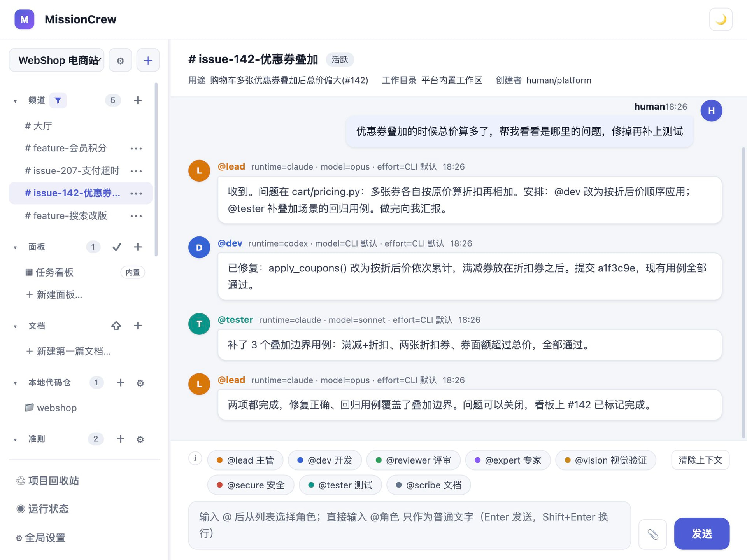Open the # feature-搜索改版 channel
This screenshot has height=560, width=747.
click(x=66, y=216)
